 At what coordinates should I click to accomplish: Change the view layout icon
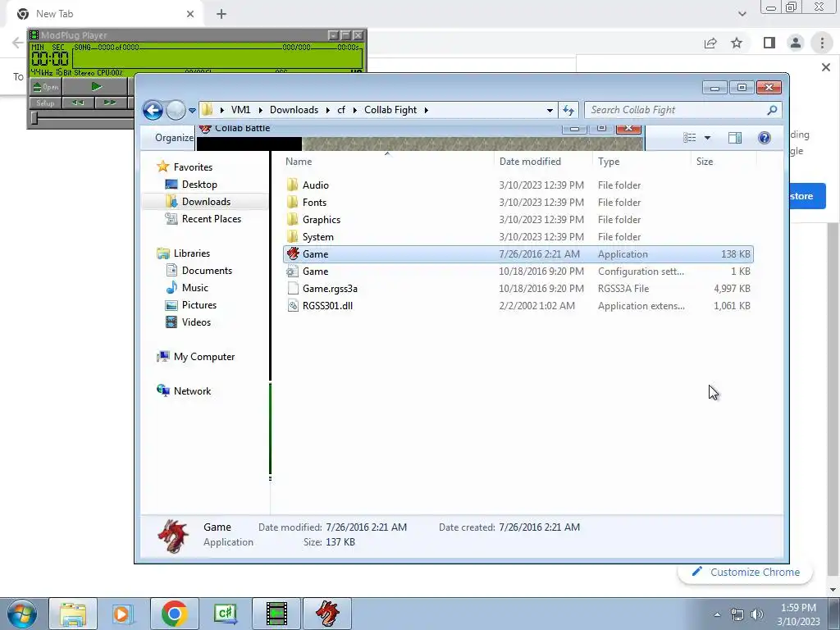[689, 138]
